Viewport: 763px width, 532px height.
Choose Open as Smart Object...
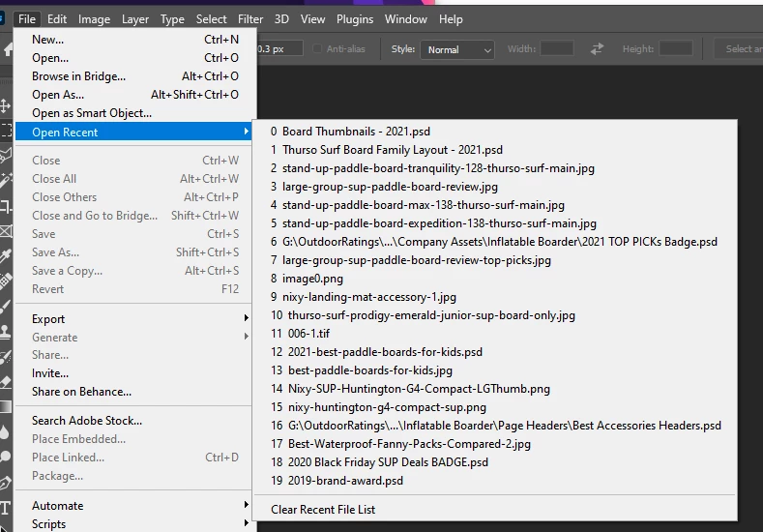click(x=135, y=113)
